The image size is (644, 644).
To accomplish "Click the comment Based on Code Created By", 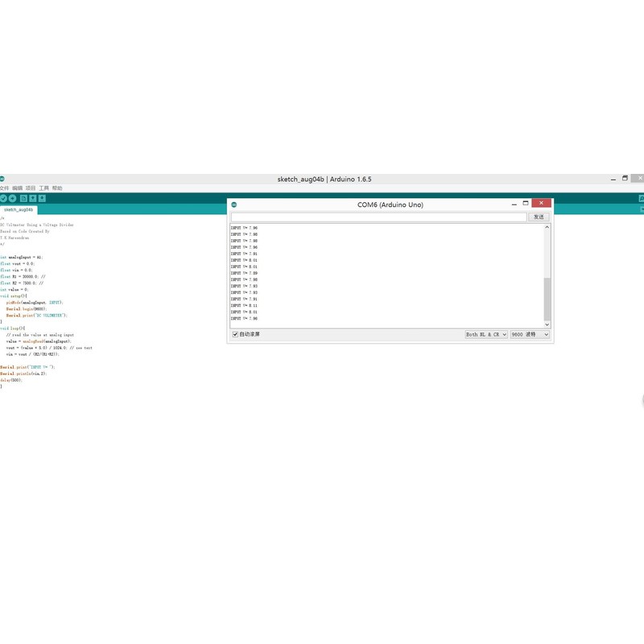I will pyautogui.click(x=25, y=232).
